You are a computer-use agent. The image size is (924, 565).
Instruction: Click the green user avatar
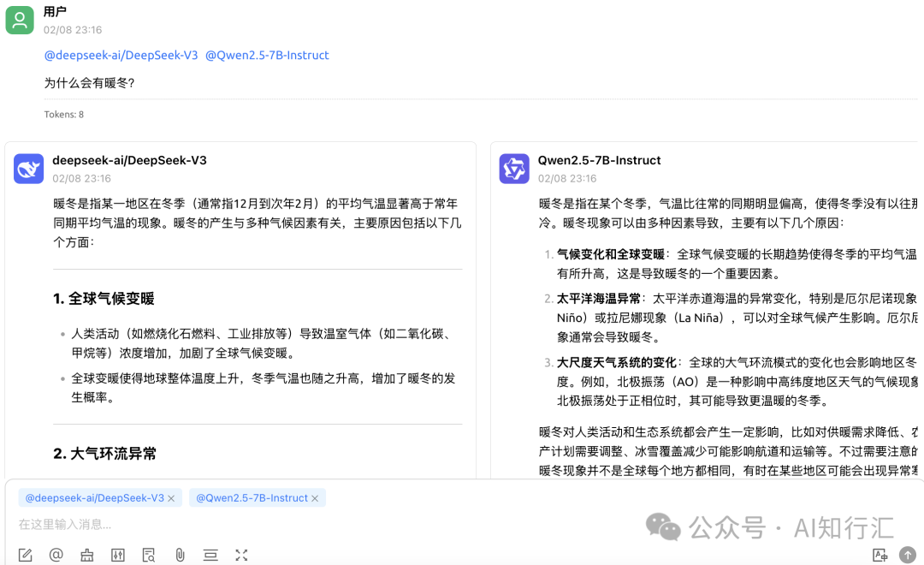point(20,20)
